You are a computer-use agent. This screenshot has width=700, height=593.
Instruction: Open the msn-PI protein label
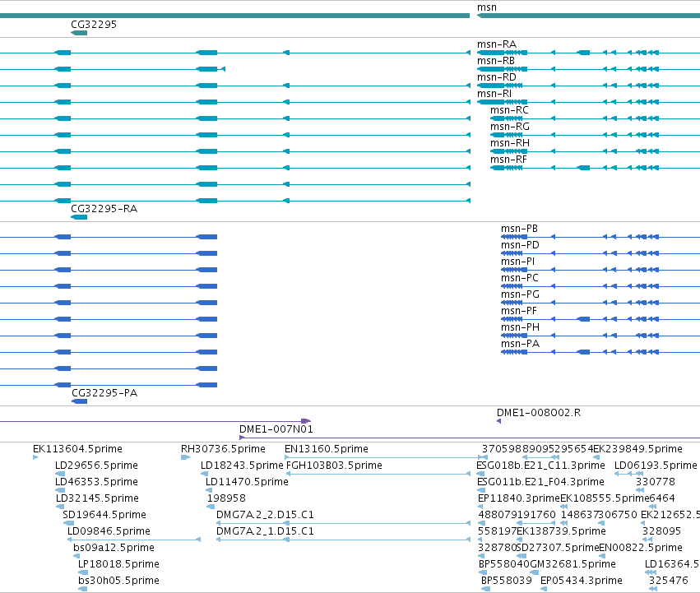point(518,262)
